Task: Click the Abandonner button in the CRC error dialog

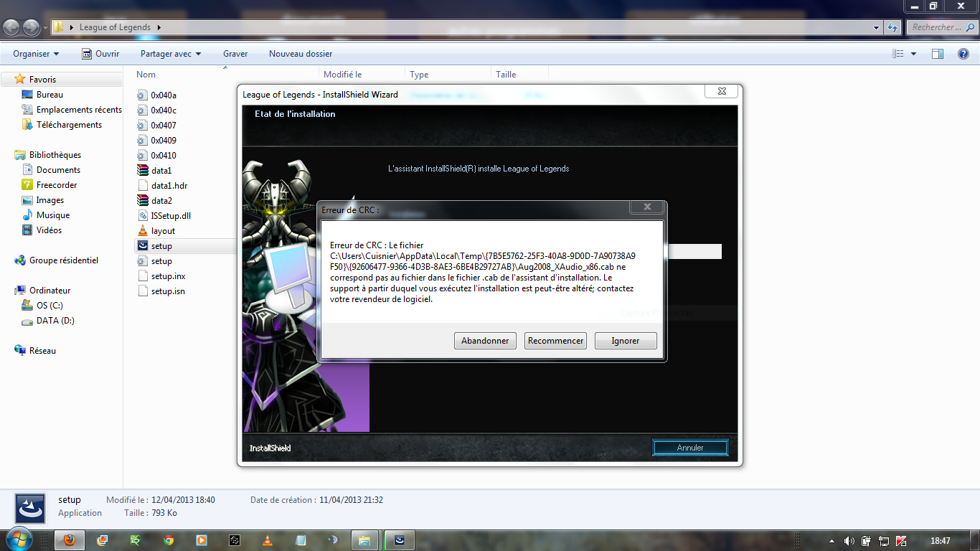Action: click(x=485, y=341)
